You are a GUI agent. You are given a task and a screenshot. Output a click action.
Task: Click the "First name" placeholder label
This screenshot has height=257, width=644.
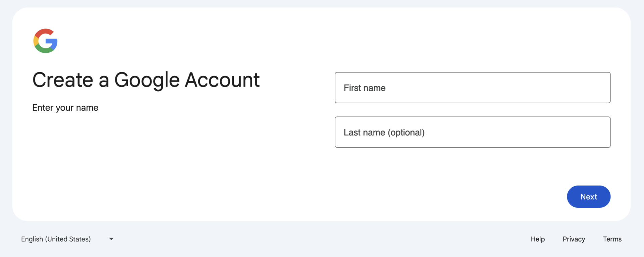click(x=365, y=88)
